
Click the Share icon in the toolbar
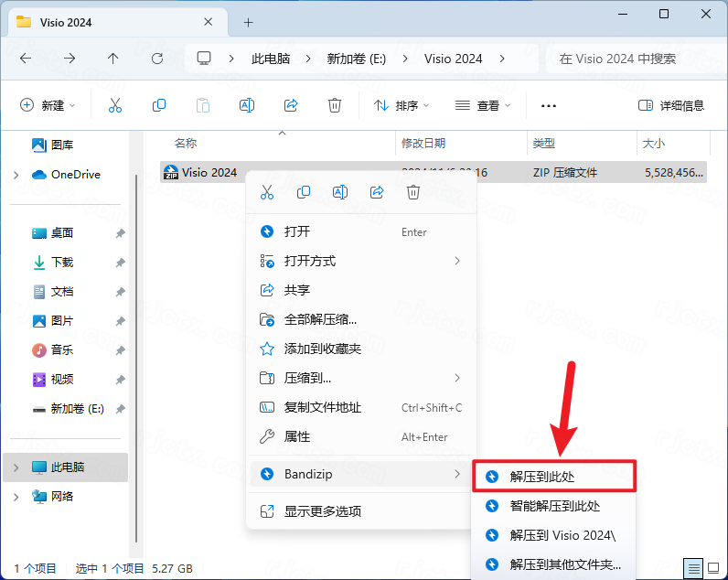click(291, 105)
